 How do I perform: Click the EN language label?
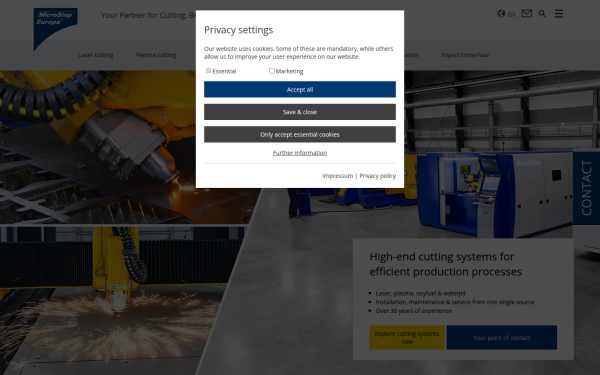coord(511,15)
